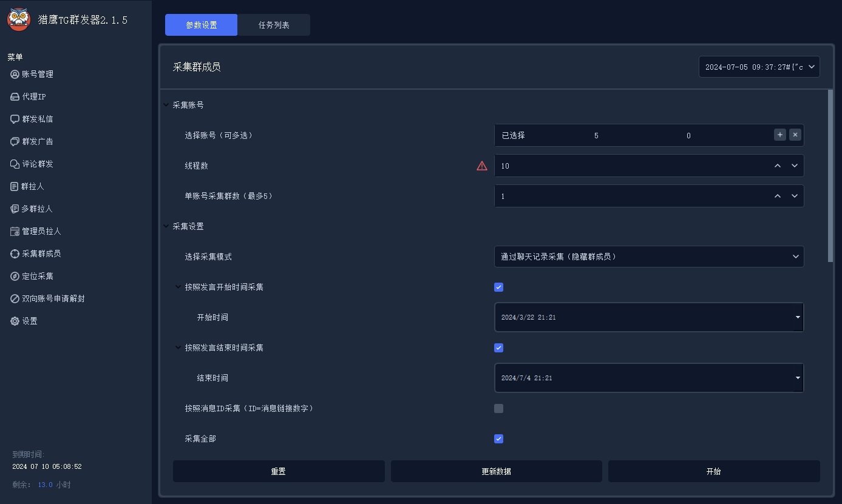Click the 群发广告 icon
The height and width of the screenshot is (504, 842).
tap(15, 141)
